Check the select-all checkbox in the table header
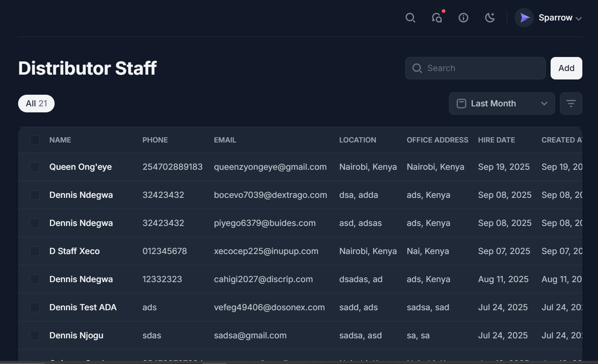Viewport: 598px width, 364px height. tap(35, 140)
